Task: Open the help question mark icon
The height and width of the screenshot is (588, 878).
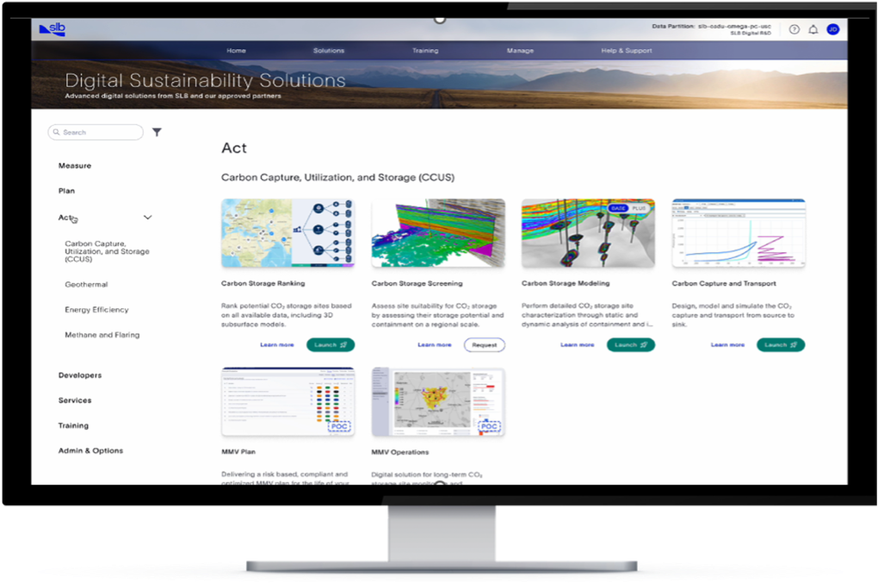Action: (x=794, y=29)
